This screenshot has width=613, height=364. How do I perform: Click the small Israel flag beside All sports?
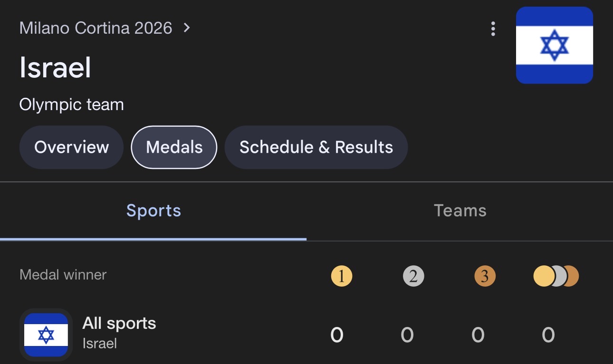tap(46, 335)
